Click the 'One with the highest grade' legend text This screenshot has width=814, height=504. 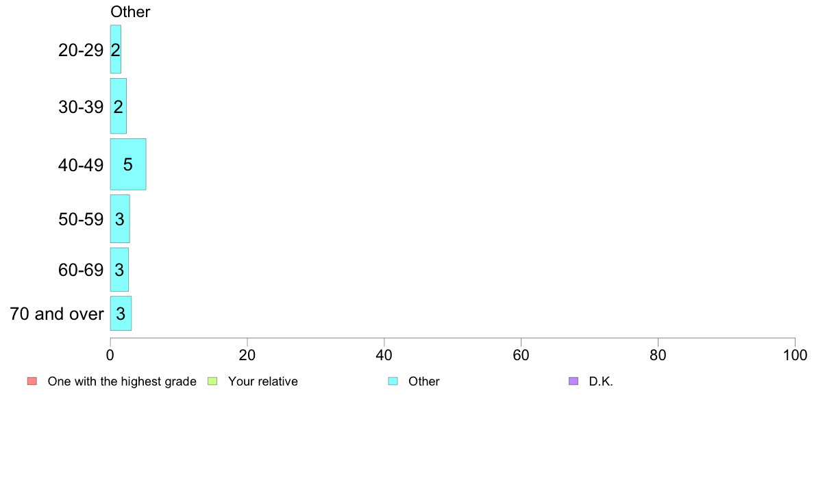tap(122, 381)
